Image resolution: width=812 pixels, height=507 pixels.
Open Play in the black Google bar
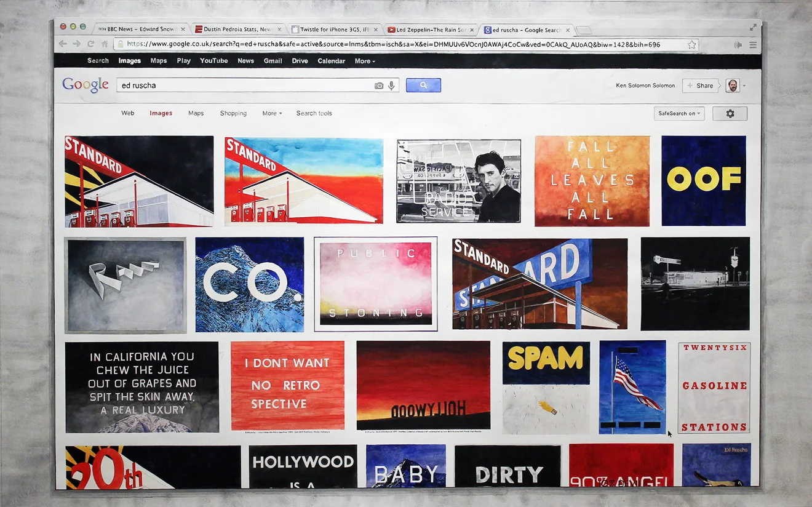pyautogui.click(x=183, y=61)
